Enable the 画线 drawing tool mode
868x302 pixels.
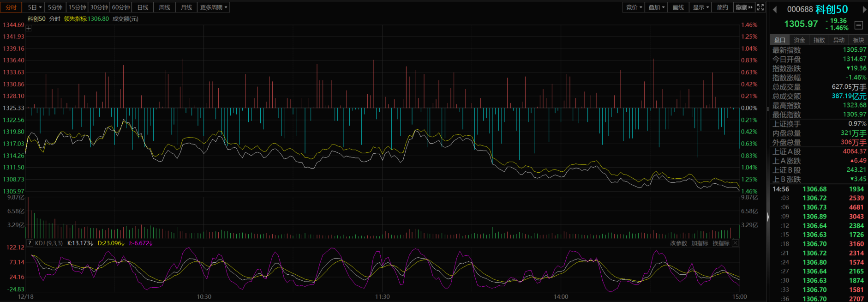(x=678, y=7)
